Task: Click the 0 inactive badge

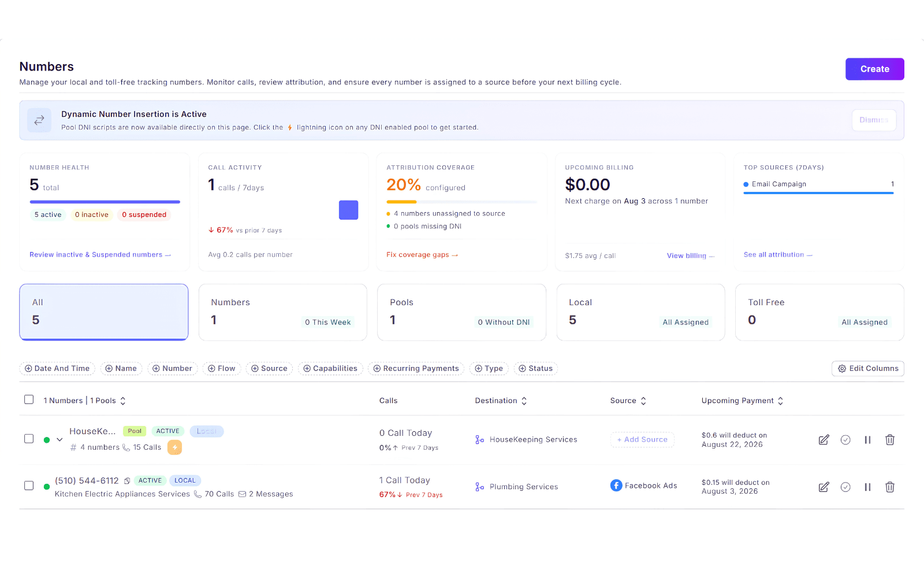Action: pyautogui.click(x=91, y=215)
